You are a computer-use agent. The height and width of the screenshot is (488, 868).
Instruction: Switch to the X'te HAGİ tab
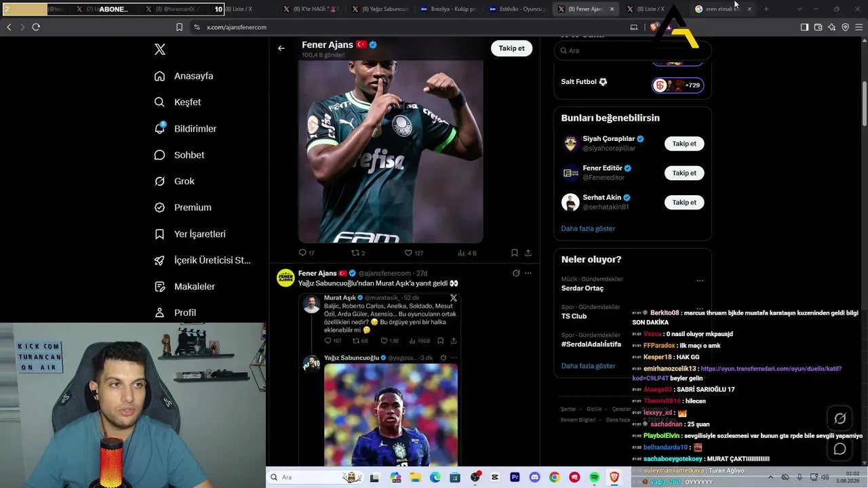[311, 9]
